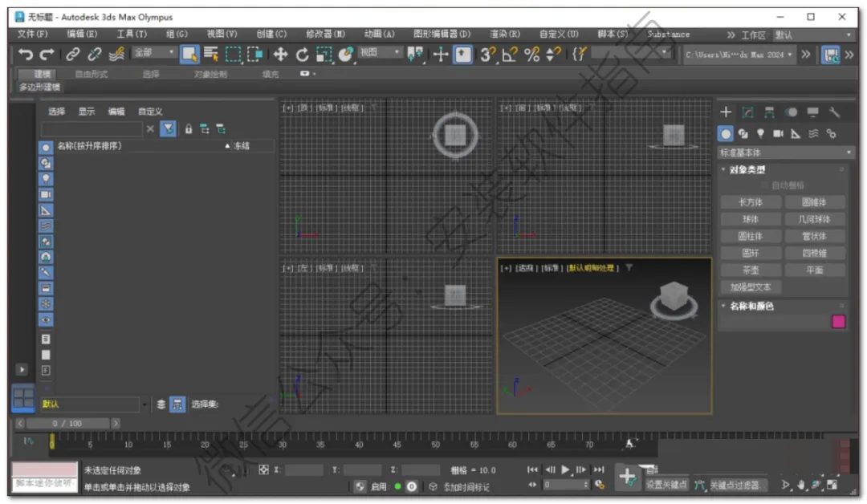Select the Move tool icon

pos(280,54)
